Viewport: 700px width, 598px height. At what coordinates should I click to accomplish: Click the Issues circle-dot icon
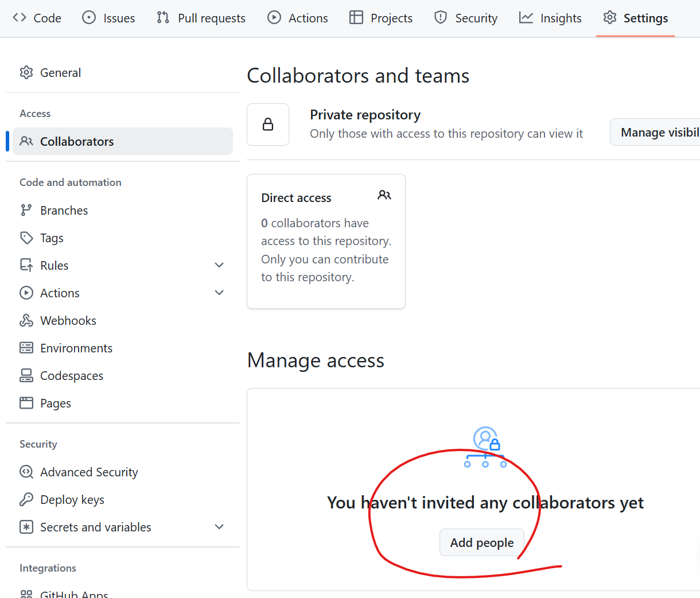pyautogui.click(x=89, y=17)
